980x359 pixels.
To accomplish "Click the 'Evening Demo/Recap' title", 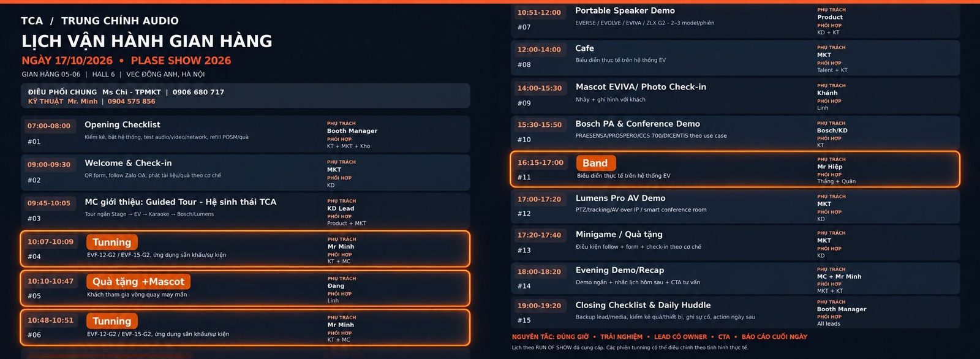I will point(620,270).
